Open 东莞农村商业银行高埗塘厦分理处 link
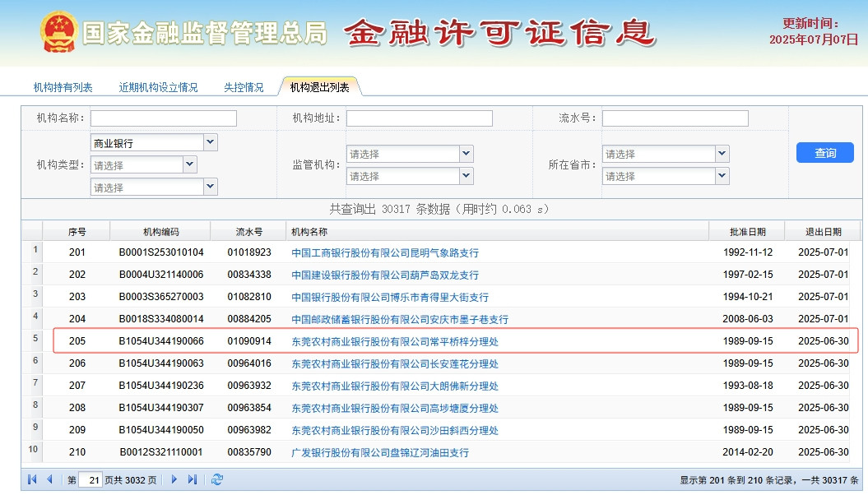The width and height of the screenshot is (868, 495). point(395,408)
